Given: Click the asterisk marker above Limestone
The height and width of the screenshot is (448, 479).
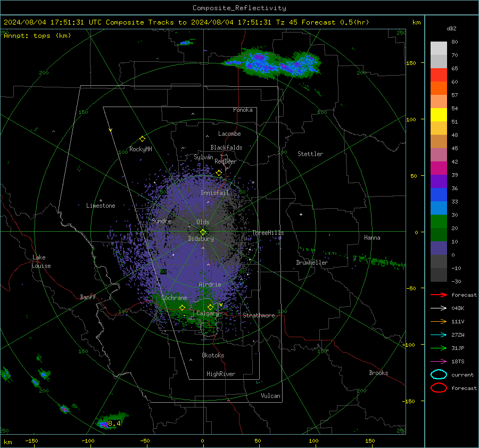Looking at the screenshot, I should point(101,201).
